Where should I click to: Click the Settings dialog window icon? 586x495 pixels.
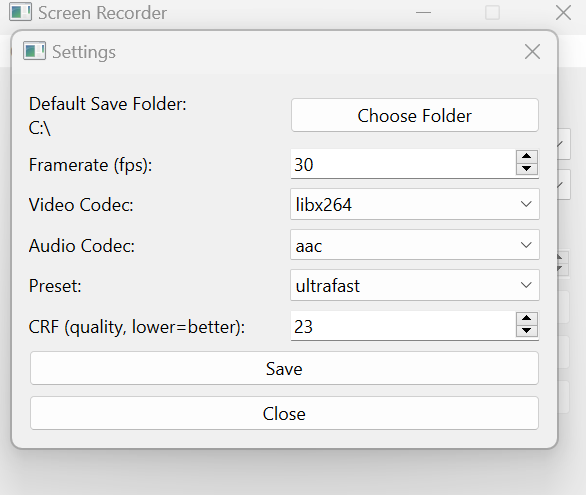(34, 50)
